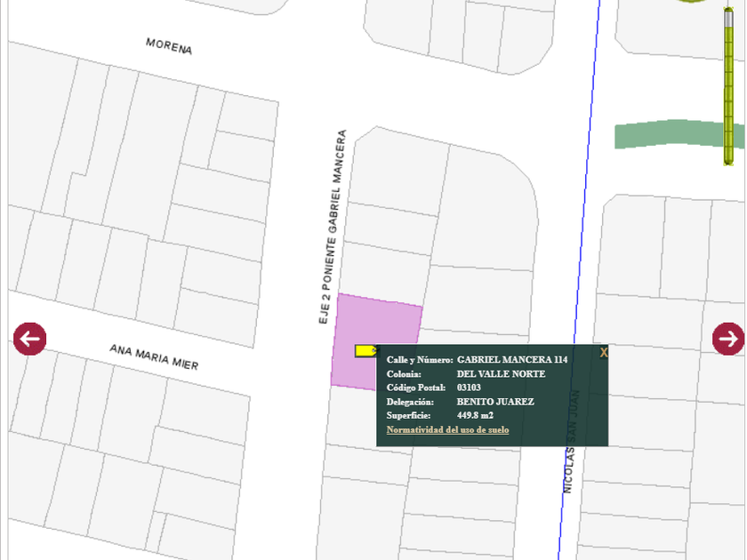Click the right pan arrow
Image resolution: width=747 pixels, height=560 pixels.
[728, 339]
